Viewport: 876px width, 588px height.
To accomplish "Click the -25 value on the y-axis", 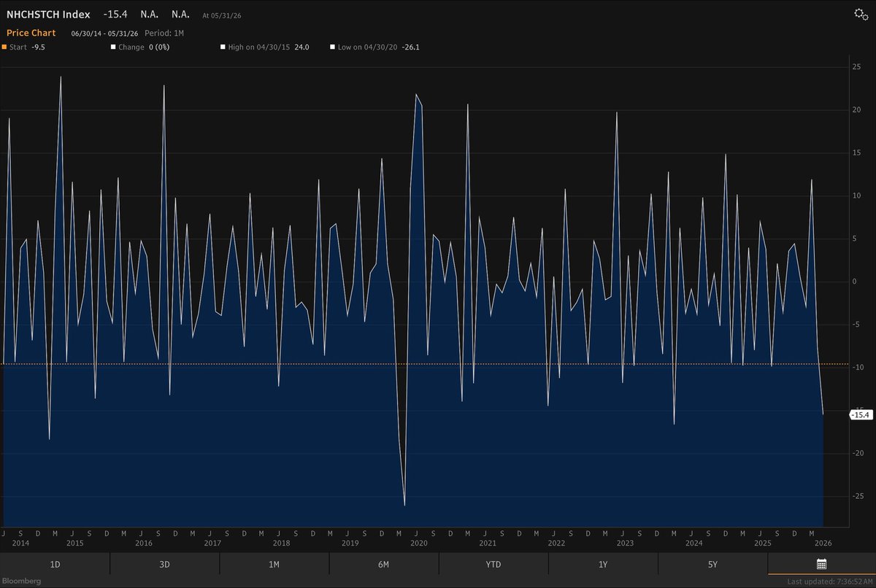I will [857, 495].
